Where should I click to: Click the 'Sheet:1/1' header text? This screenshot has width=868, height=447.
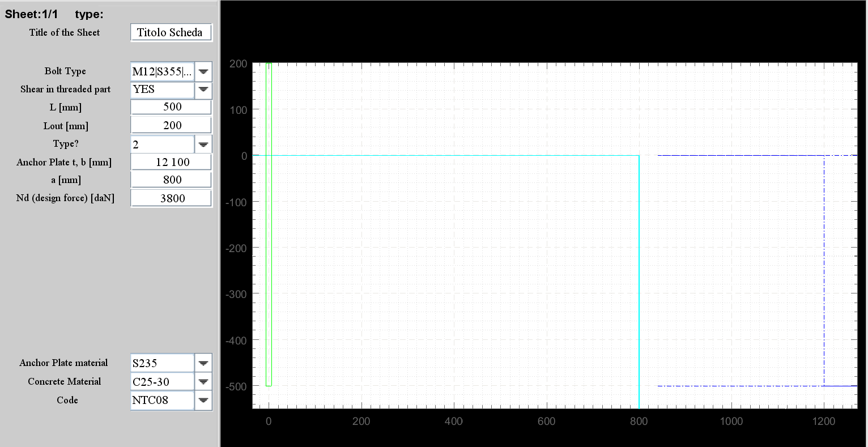31,14
